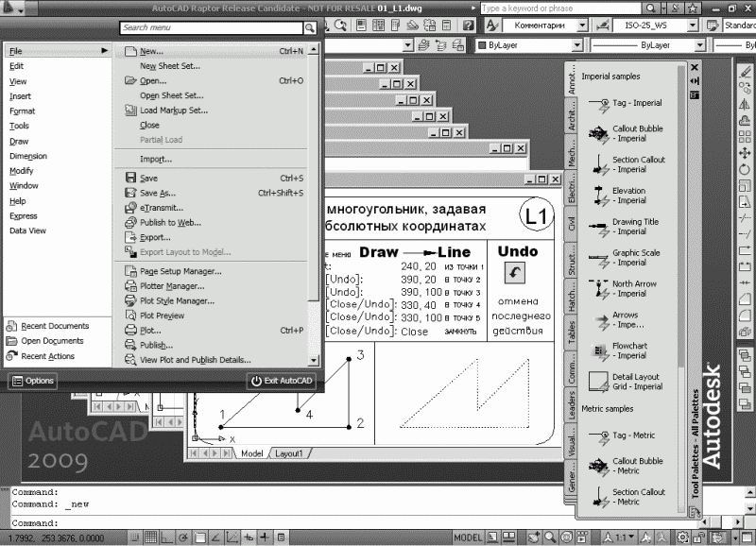Open the Table Style icon
This screenshot has width=756, height=546.
click(713, 26)
